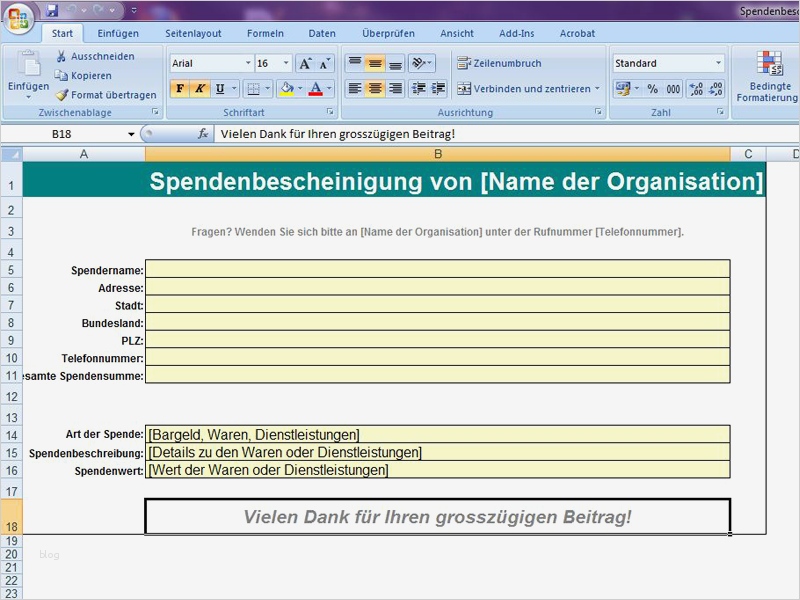800x600 pixels.
Task: Apply italic formatting from the ribbon
Action: [x=199, y=88]
